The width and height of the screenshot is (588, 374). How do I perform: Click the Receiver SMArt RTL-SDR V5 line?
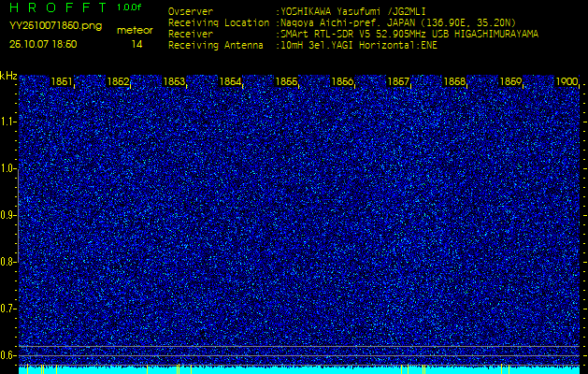coord(409,34)
